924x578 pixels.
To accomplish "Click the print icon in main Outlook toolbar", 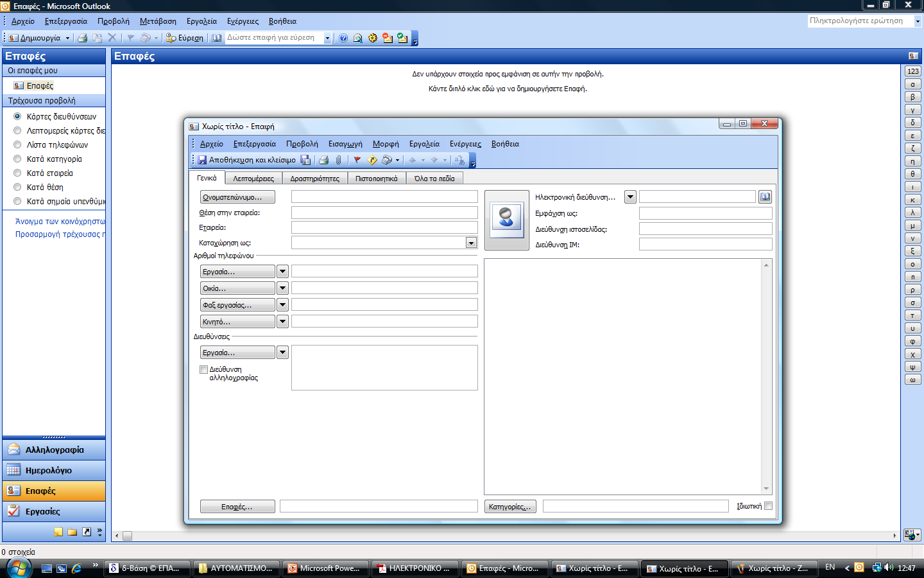I will 82,38.
